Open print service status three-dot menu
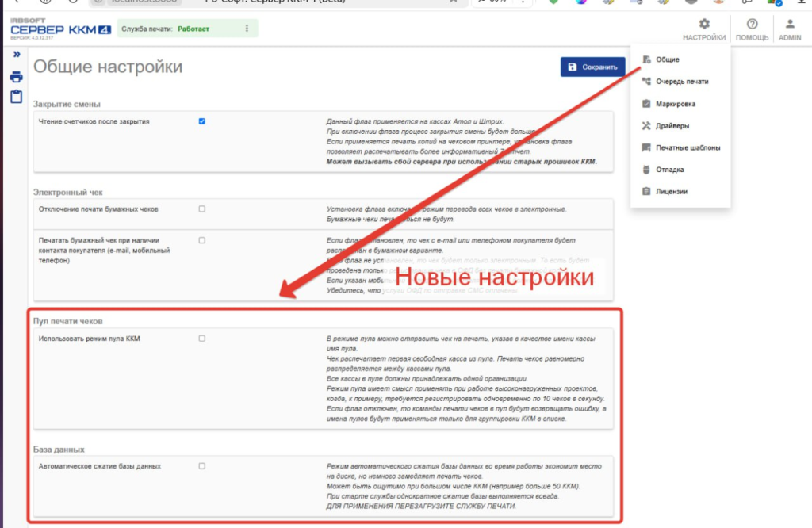 [x=247, y=29]
